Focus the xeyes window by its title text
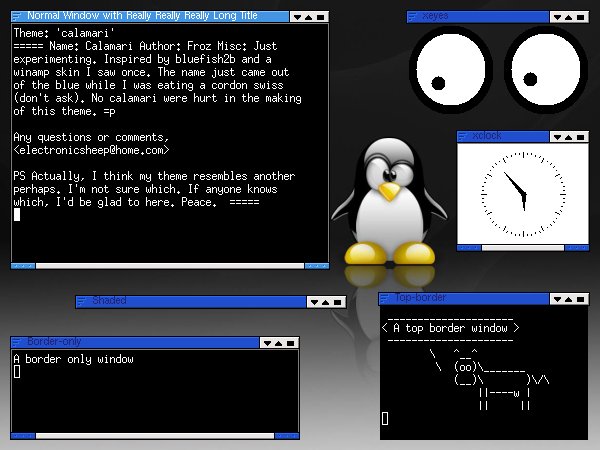The height and width of the screenshot is (450, 600). tap(435, 16)
